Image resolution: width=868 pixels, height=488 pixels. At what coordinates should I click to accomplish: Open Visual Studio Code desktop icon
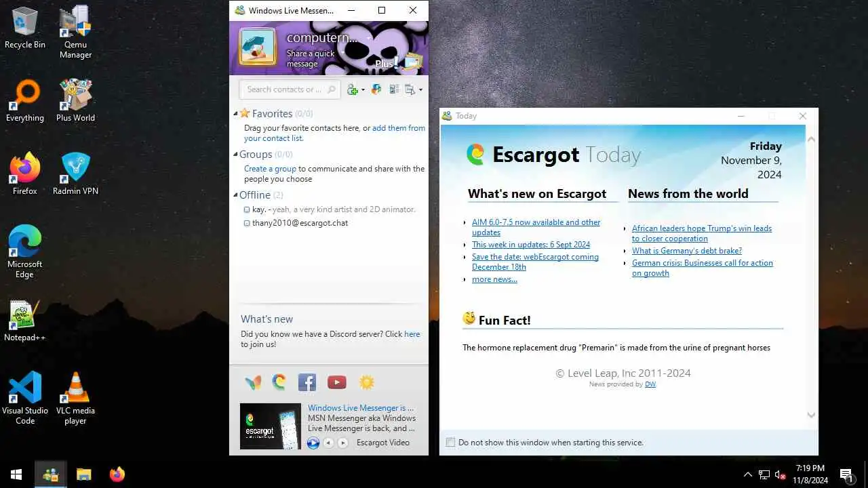tap(25, 399)
